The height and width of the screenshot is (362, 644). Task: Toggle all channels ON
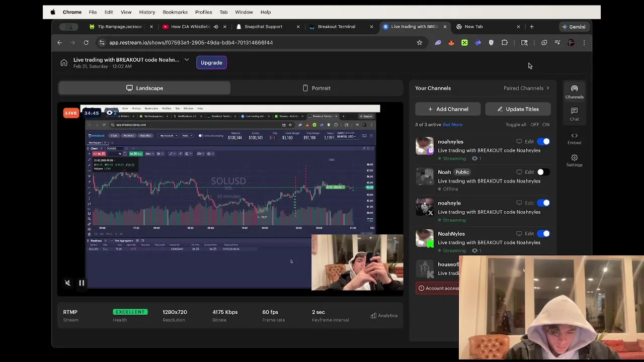(x=546, y=125)
